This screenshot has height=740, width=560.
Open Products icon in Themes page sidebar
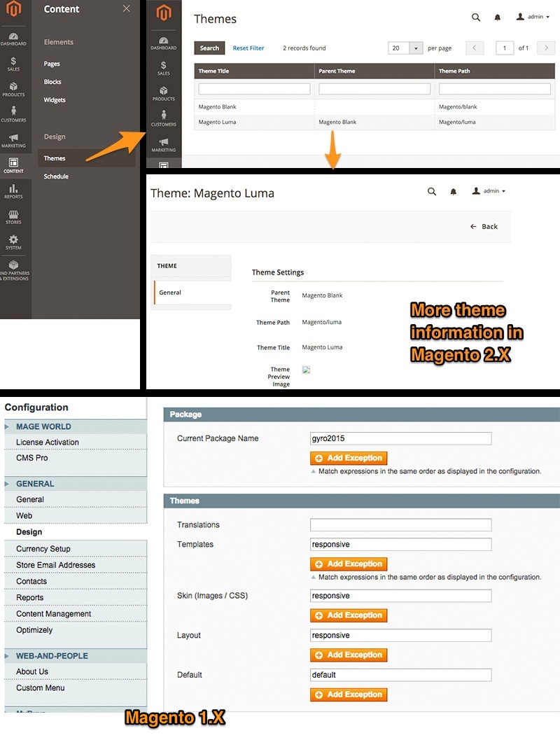pyautogui.click(x=164, y=94)
